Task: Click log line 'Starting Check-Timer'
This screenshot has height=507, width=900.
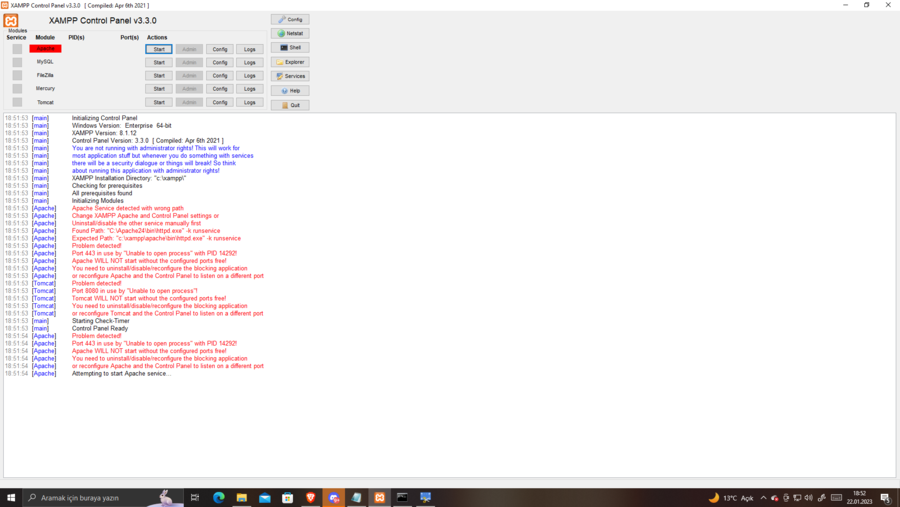Action: pyautogui.click(x=100, y=321)
